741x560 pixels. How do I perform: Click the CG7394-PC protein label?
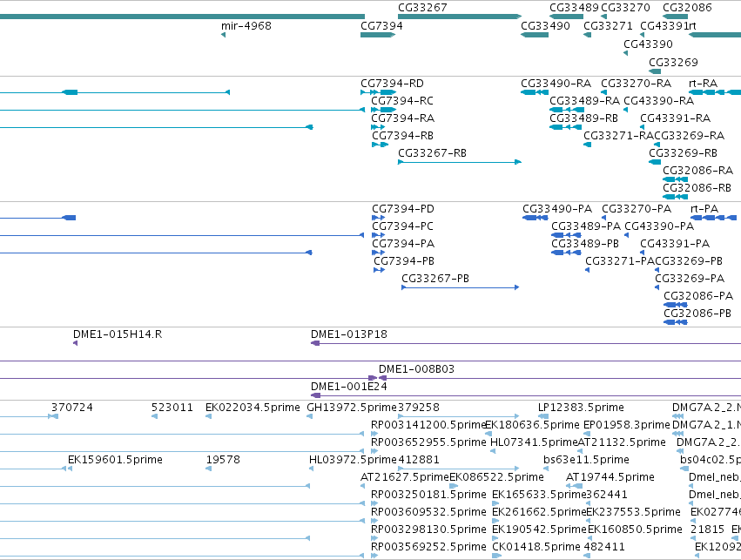[402, 226]
